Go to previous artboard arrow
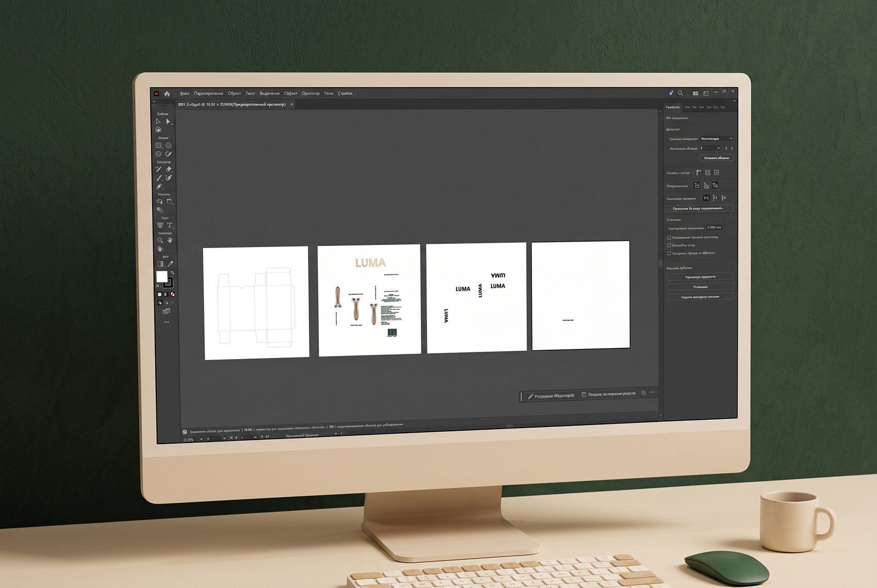The image size is (877, 588). click(x=236, y=437)
